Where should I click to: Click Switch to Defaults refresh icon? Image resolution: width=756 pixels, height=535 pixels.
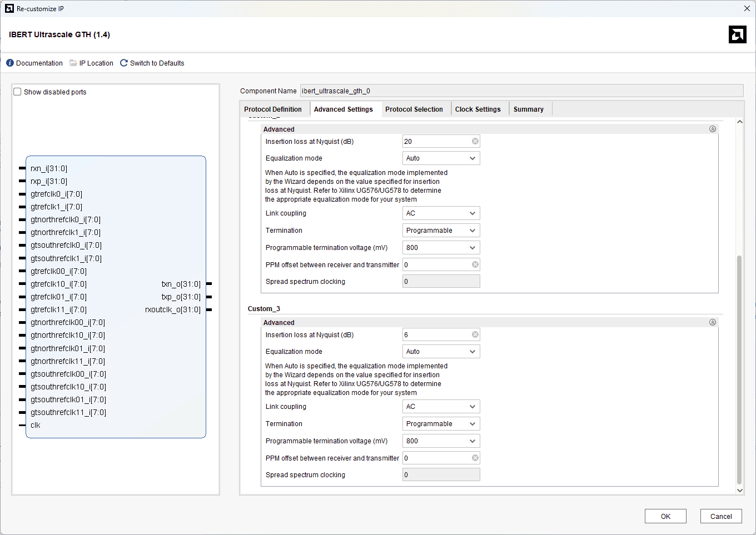pos(124,63)
